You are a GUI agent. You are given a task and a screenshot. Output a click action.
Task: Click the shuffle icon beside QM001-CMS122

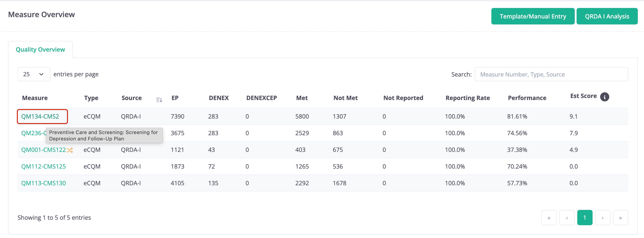click(70, 150)
